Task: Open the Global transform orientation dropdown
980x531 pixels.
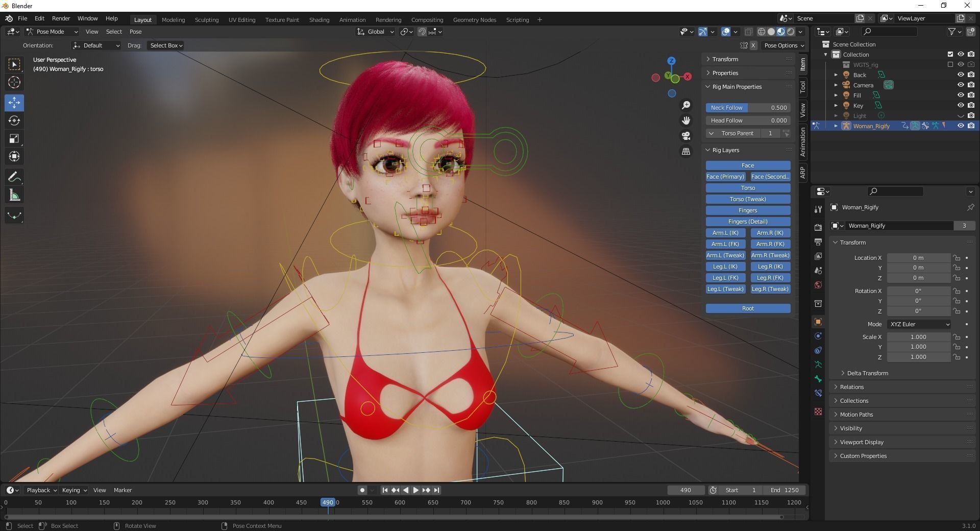Action: point(375,32)
